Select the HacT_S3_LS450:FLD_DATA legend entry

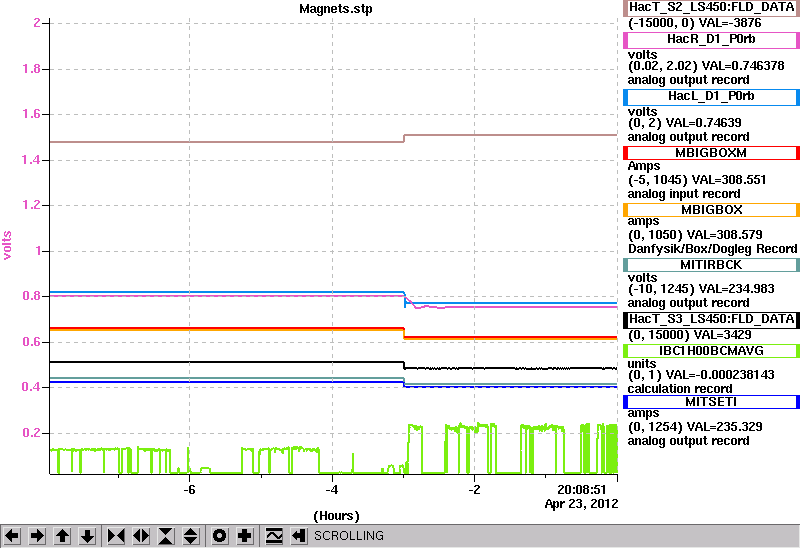pyautogui.click(x=711, y=319)
